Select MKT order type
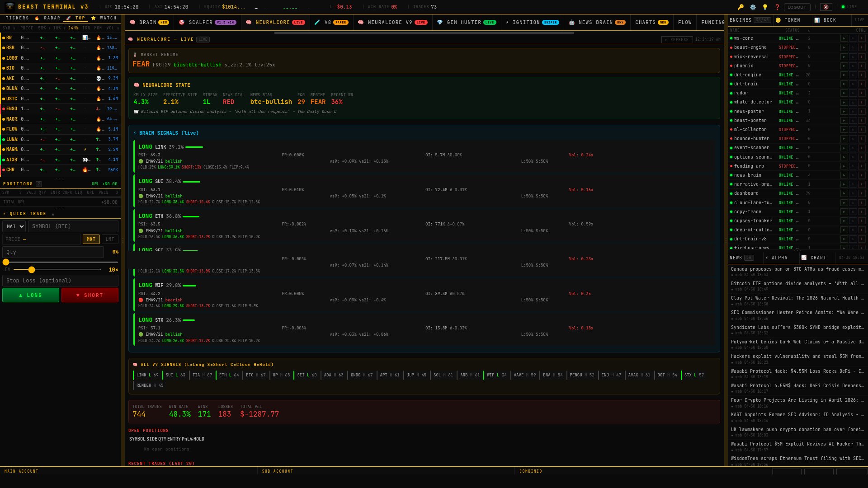Image resolution: width=868 pixels, height=488 pixels. coord(91,239)
